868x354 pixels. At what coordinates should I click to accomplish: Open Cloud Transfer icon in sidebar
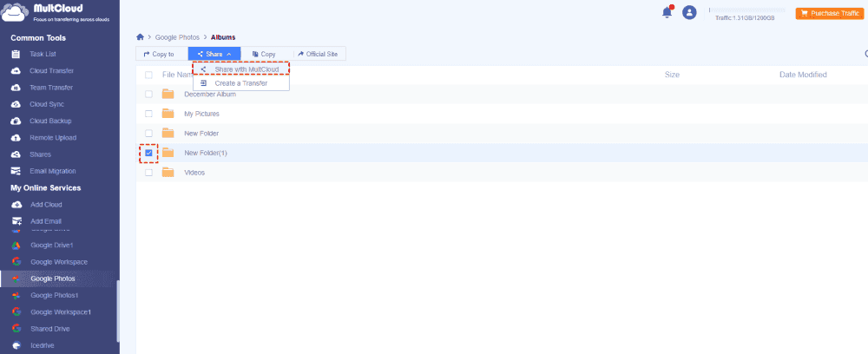(16, 71)
